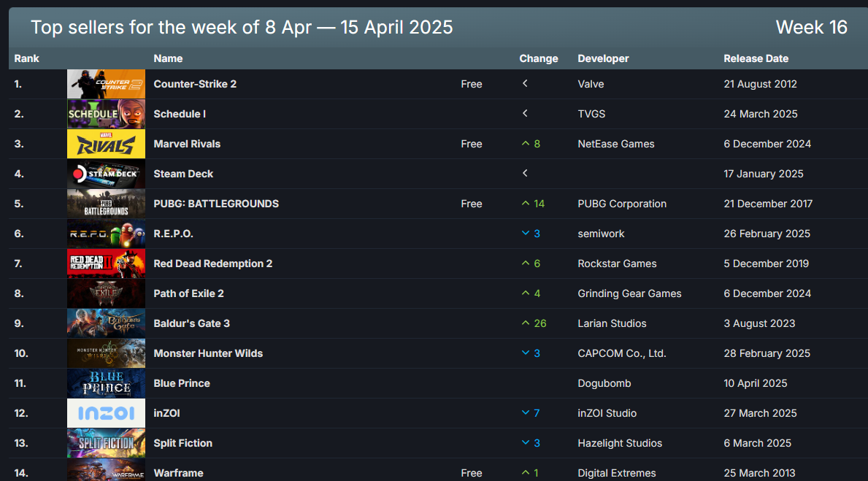Open the Schedule I game thumbnail

[106, 114]
